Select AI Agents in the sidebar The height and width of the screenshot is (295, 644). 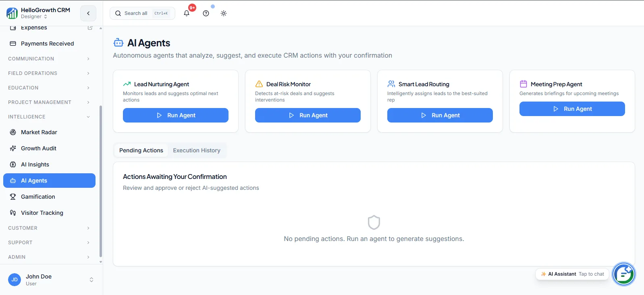click(49, 181)
